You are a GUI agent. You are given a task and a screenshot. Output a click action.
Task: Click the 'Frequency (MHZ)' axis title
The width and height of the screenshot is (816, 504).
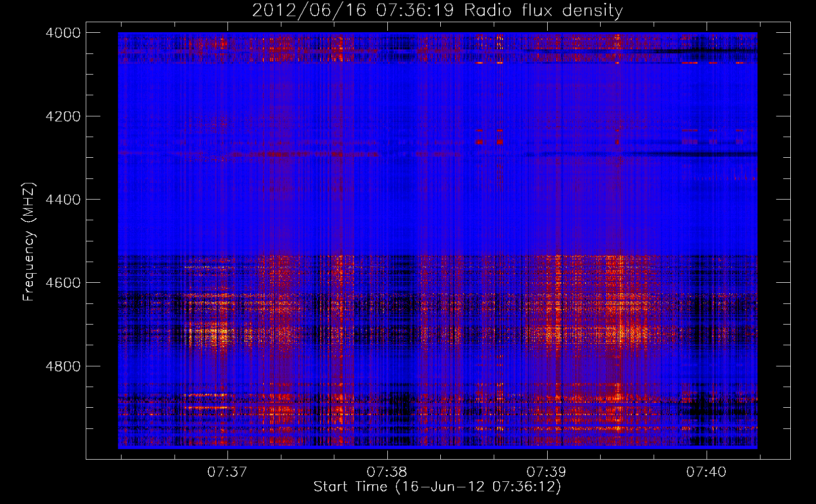click(x=30, y=241)
